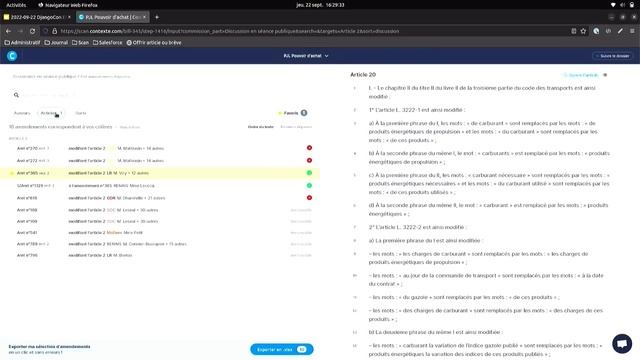Click Suivre le dossier button
The width and height of the screenshot is (640, 360).
612,56
